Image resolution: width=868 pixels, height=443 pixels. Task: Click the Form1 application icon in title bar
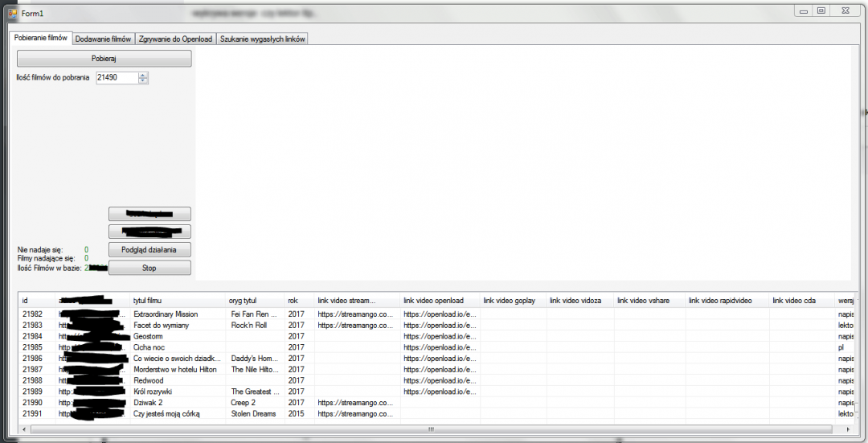pos(12,12)
